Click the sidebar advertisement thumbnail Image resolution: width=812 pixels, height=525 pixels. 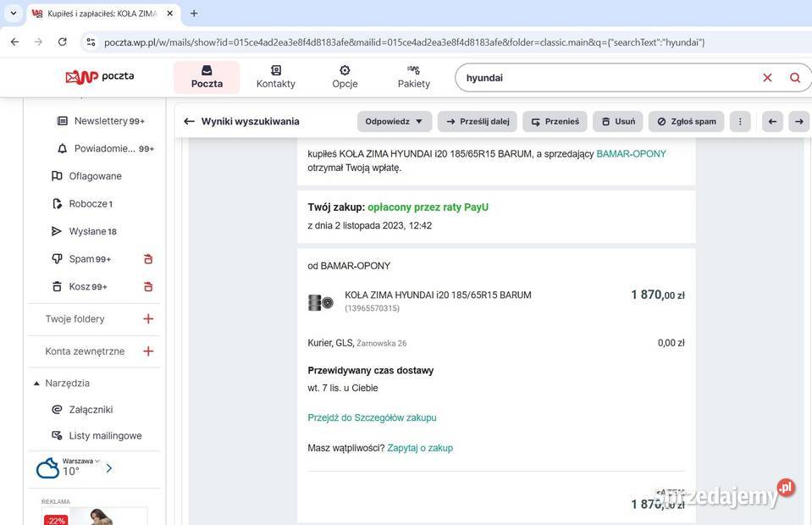pos(94,516)
